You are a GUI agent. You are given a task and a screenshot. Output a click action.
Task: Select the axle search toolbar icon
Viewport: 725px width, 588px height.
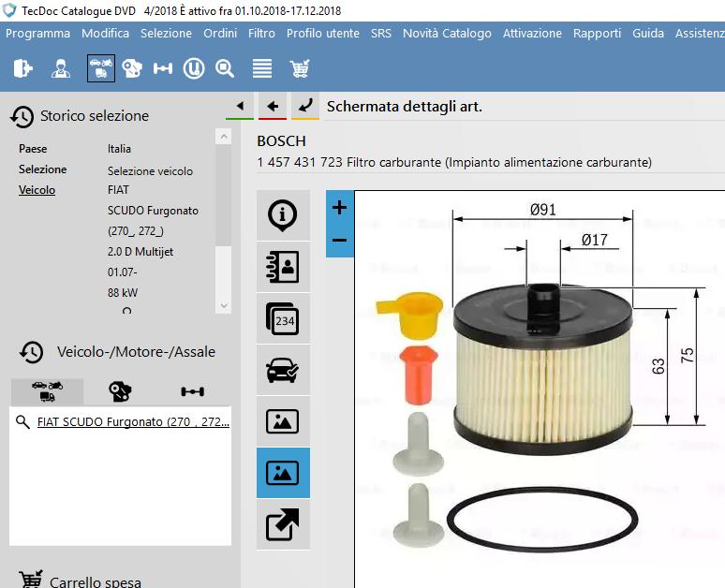tap(163, 68)
